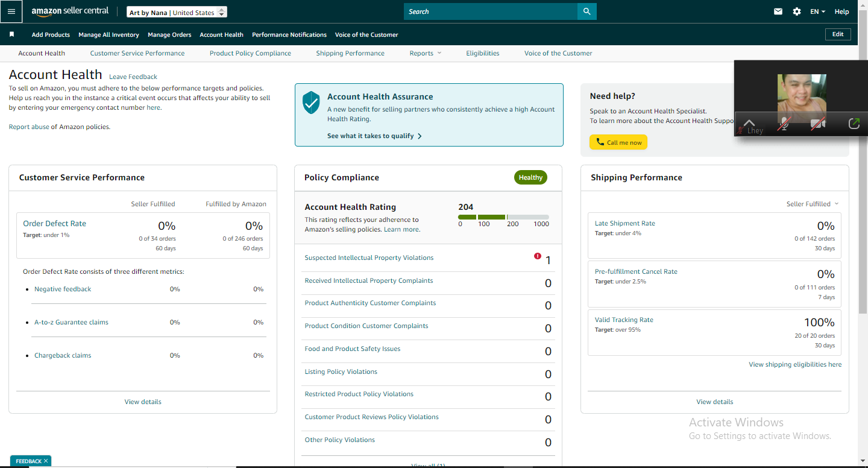This screenshot has width=868, height=468.
Task: Open Manage All Inventory
Action: 108,34
